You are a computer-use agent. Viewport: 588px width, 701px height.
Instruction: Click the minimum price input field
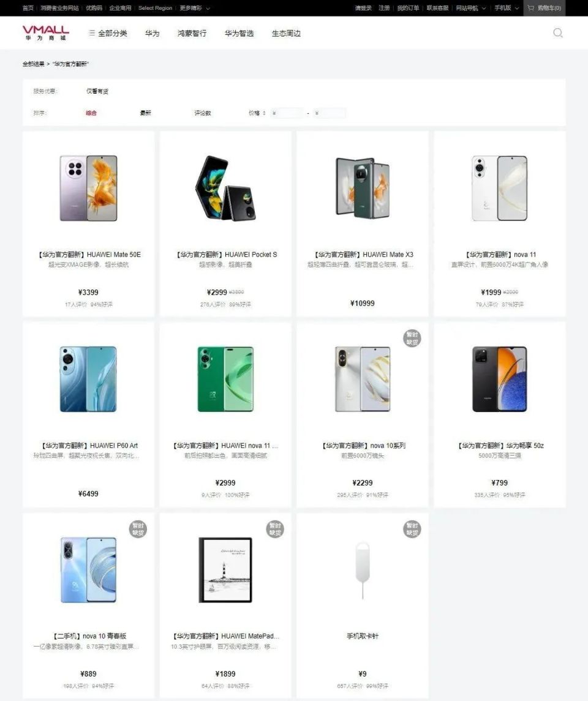287,113
